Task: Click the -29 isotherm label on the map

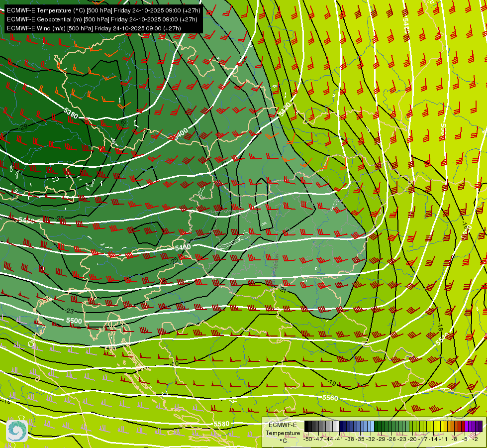Action: click(23, 126)
